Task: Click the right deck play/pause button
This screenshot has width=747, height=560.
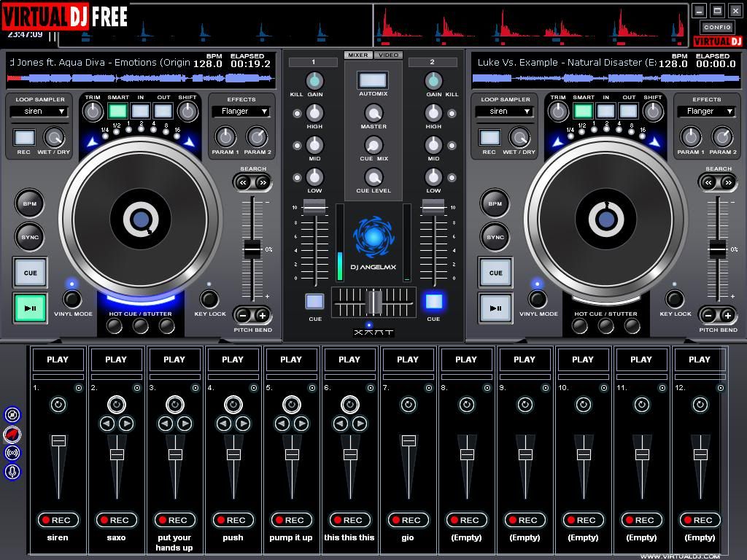Action: [x=495, y=308]
